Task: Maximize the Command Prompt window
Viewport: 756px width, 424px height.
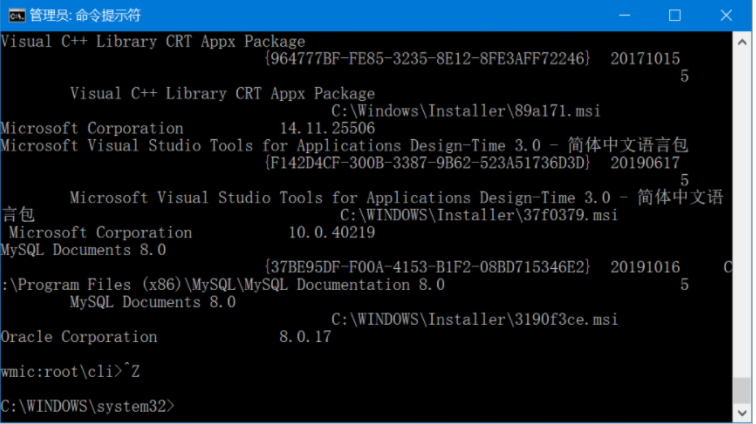Action: [675, 15]
